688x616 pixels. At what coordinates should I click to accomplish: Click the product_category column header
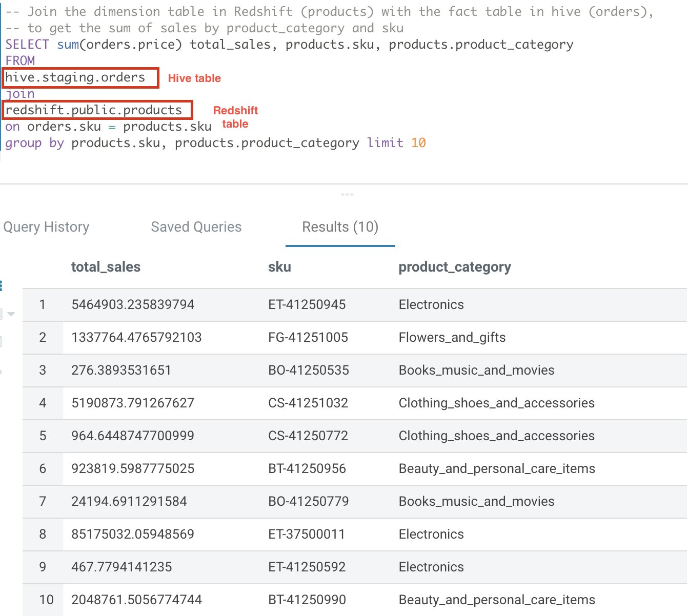coord(455,267)
